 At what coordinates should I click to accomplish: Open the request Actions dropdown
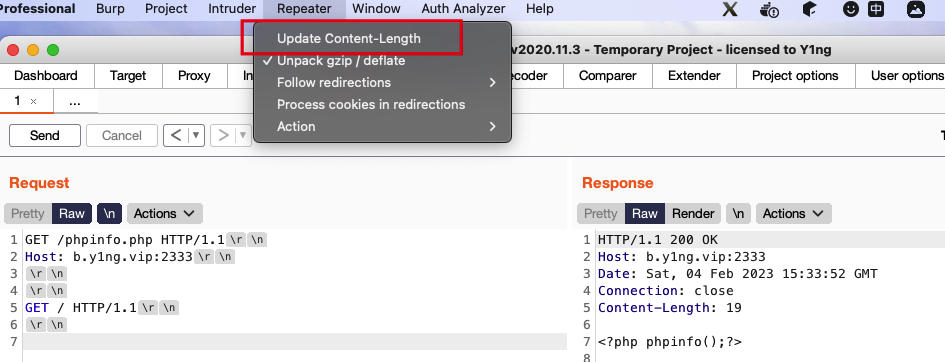click(x=165, y=213)
